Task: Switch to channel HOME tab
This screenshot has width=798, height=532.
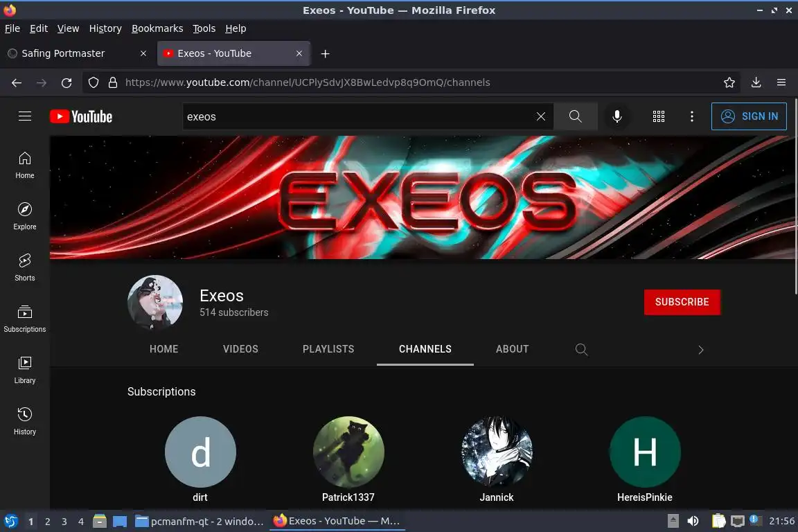Action: pyautogui.click(x=164, y=349)
